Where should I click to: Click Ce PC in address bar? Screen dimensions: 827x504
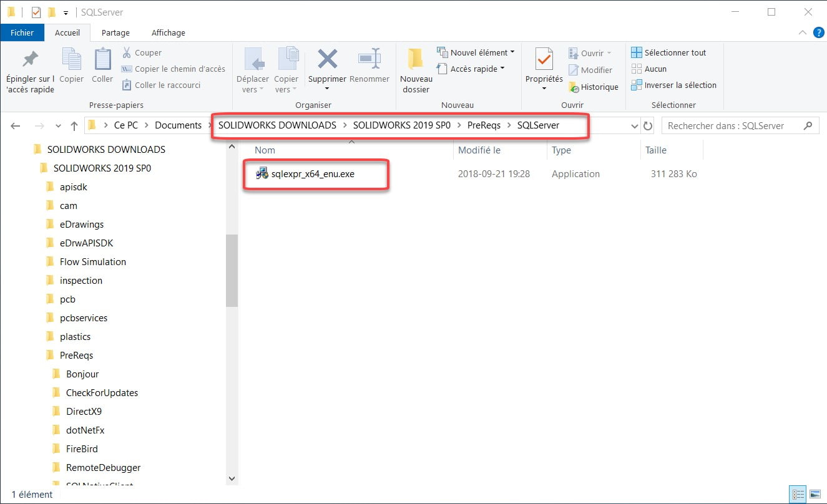[x=126, y=125]
